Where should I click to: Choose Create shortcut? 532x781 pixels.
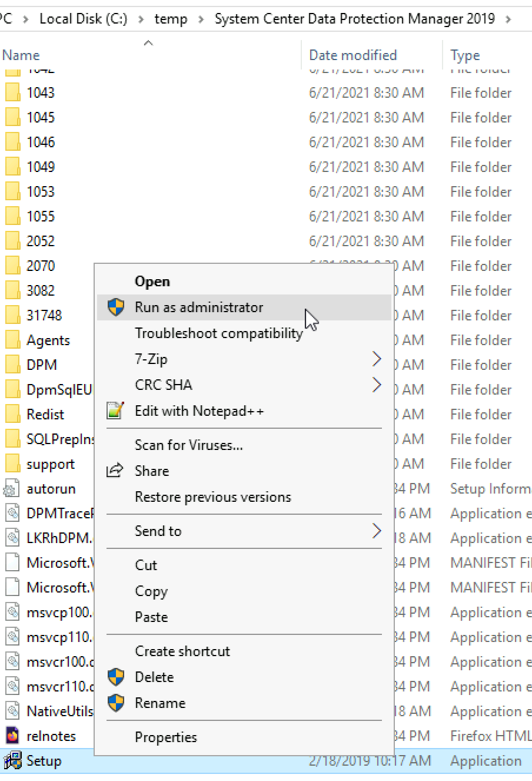[x=182, y=651]
